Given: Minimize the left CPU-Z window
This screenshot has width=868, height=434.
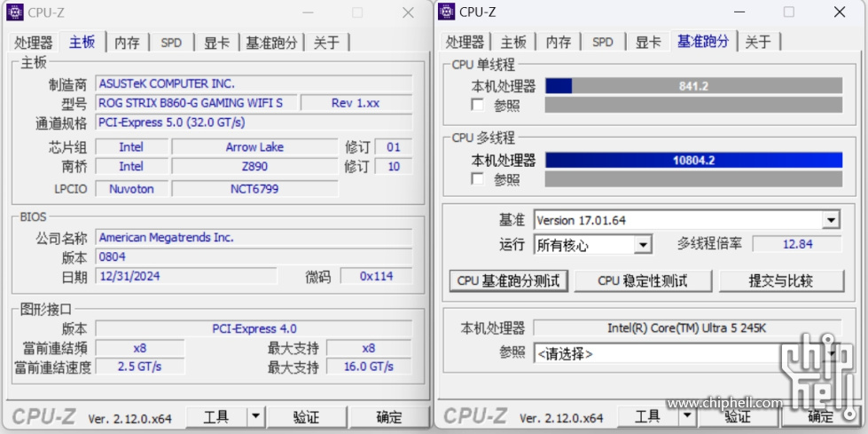Looking at the screenshot, I should coord(308,12).
